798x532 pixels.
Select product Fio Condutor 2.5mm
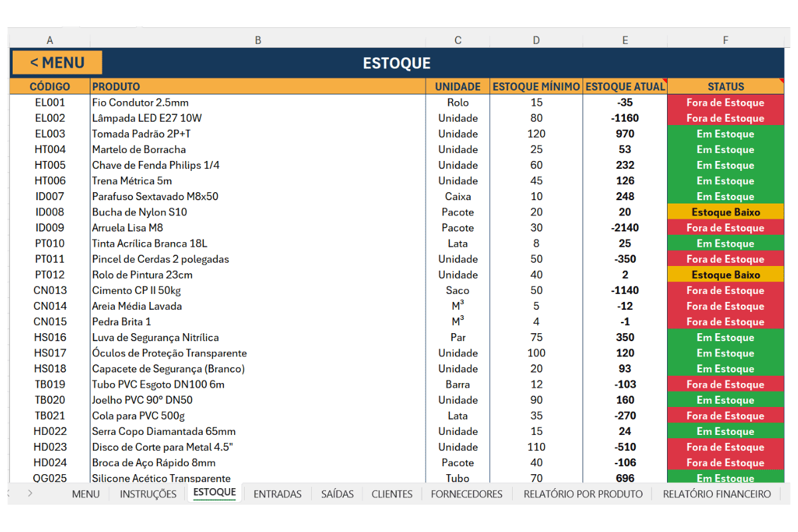(x=140, y=102)
